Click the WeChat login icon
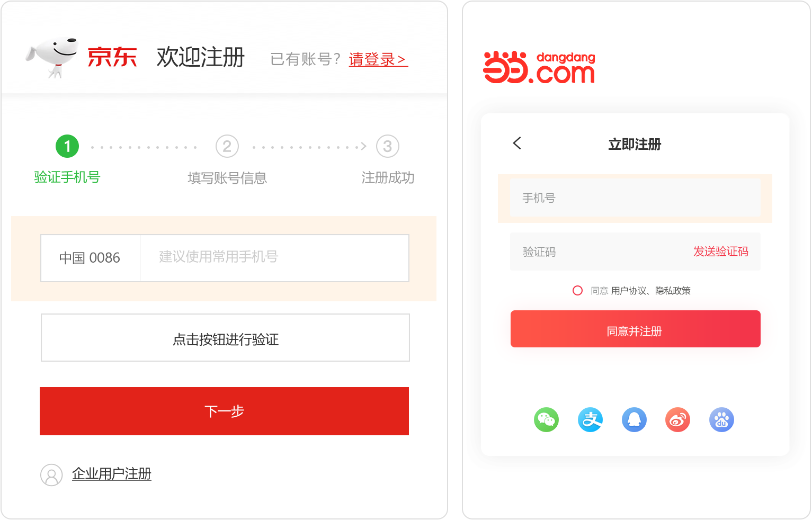This screenshot has width=812, height=520. [x=546, y=420]
